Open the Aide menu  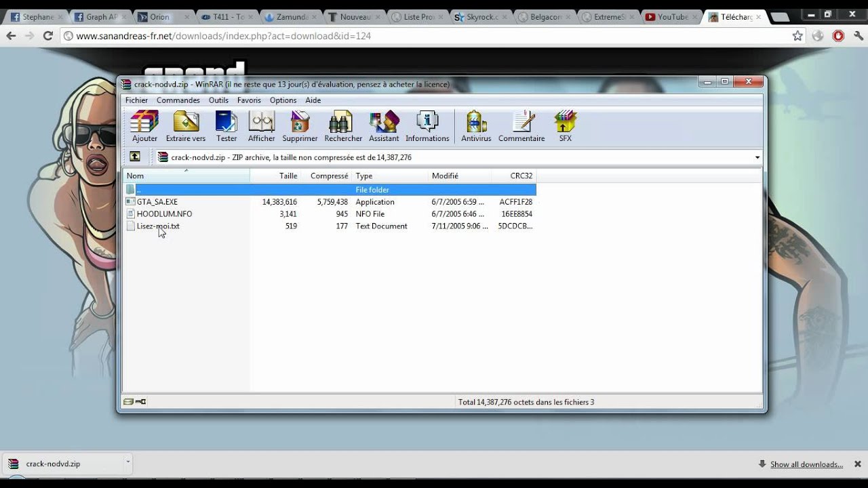point(313,100)
